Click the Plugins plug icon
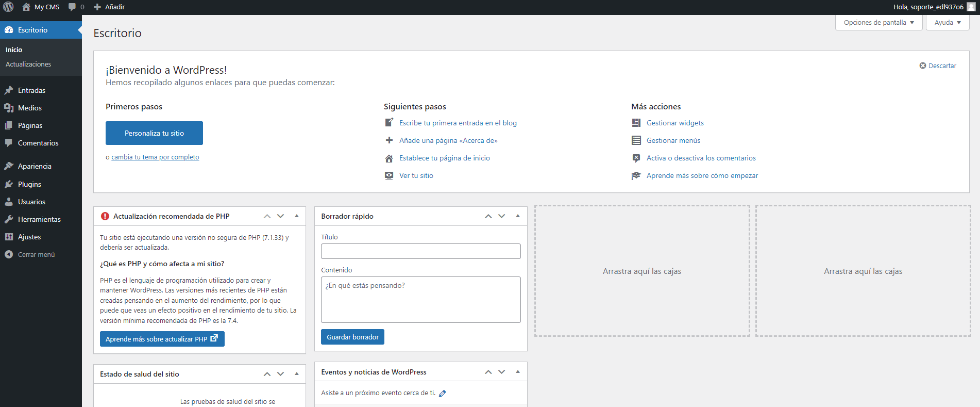 point(9,184)
